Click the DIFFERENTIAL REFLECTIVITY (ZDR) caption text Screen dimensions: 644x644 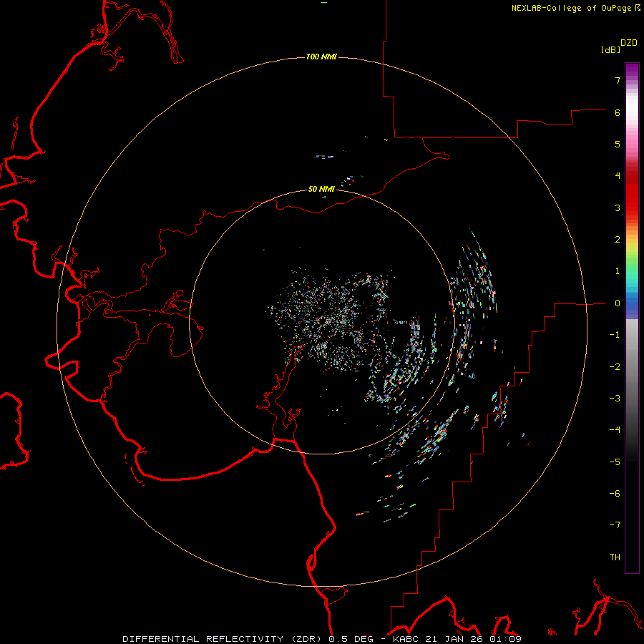point(223,639)
